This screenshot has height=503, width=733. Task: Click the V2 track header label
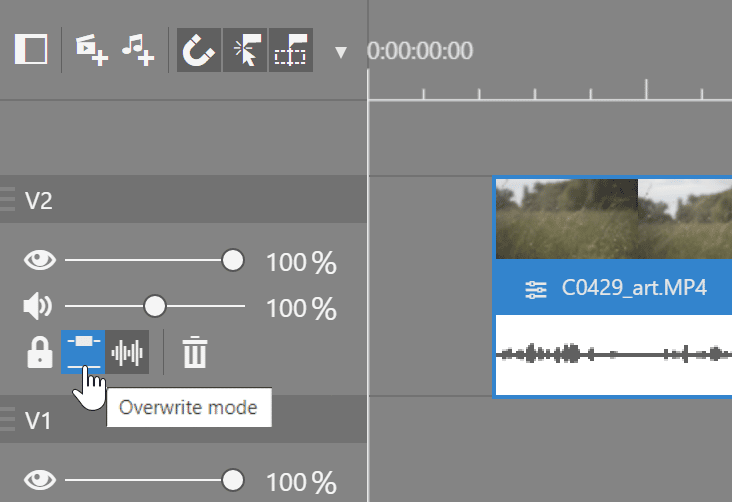pyautogui.click(x=39, y=201)
